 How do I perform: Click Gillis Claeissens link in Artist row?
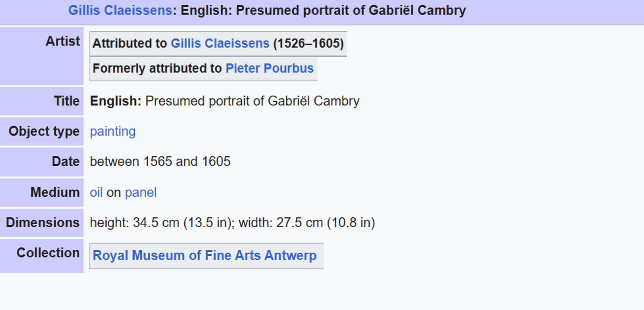coord(220,44)
